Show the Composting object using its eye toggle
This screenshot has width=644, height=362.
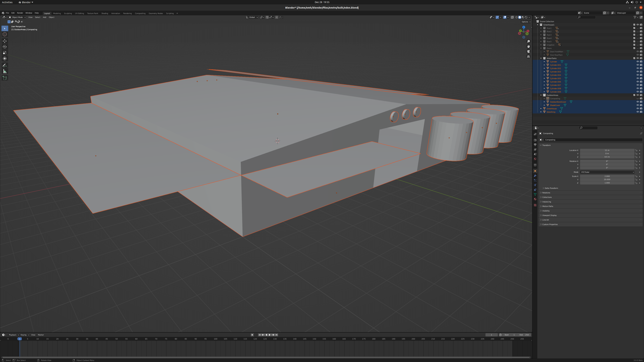pos(637,98)
